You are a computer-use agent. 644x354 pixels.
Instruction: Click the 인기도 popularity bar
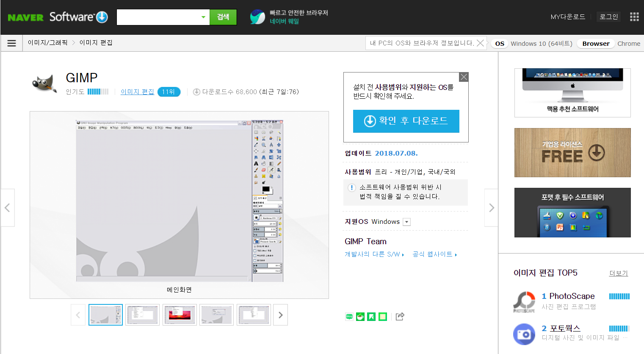98,92
